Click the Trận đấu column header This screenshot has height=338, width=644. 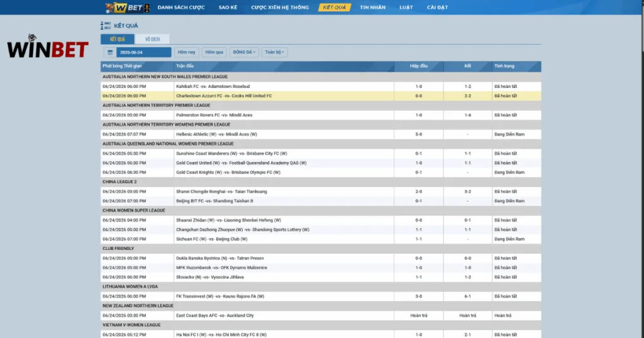pyautogui.click(x=284, y=66)
